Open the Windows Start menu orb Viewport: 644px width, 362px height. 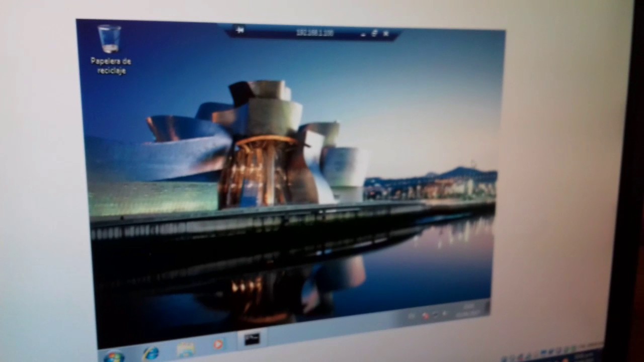pyautogui.click(x=114, y=356)
